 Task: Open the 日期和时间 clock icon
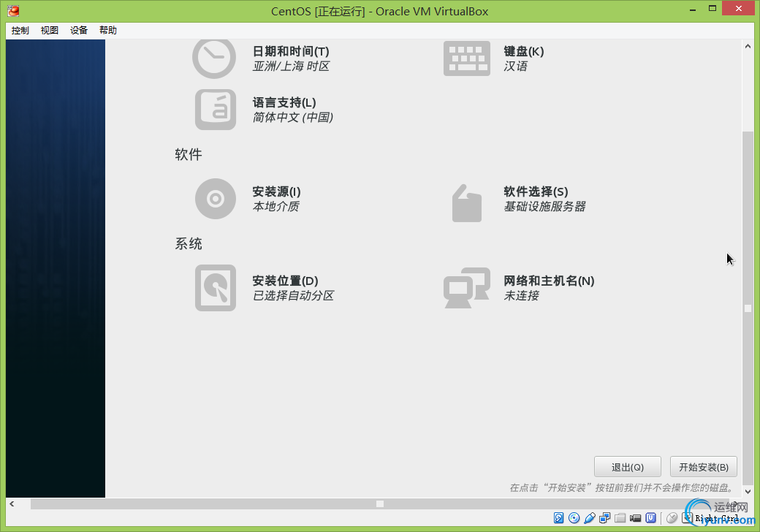(x=213, y=59)
